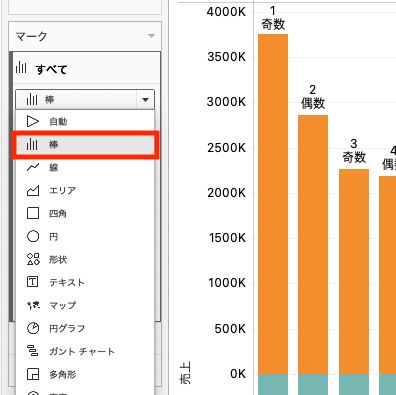Click the 売上 axis title

tap(185, 373)
